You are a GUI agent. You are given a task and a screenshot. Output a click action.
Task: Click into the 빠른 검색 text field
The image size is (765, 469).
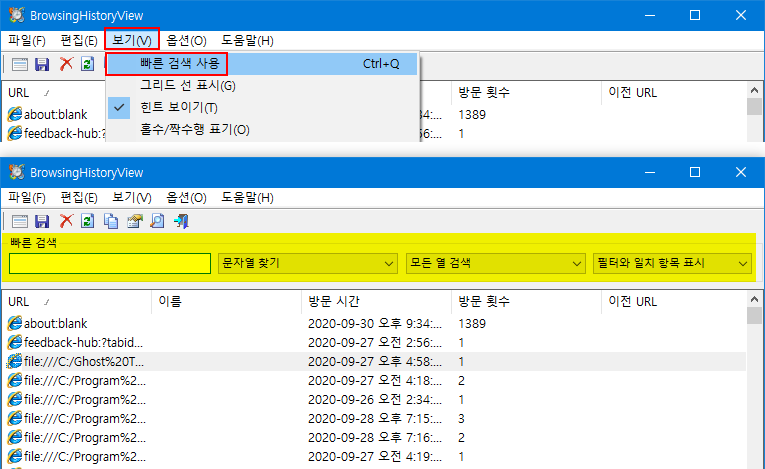110,264
